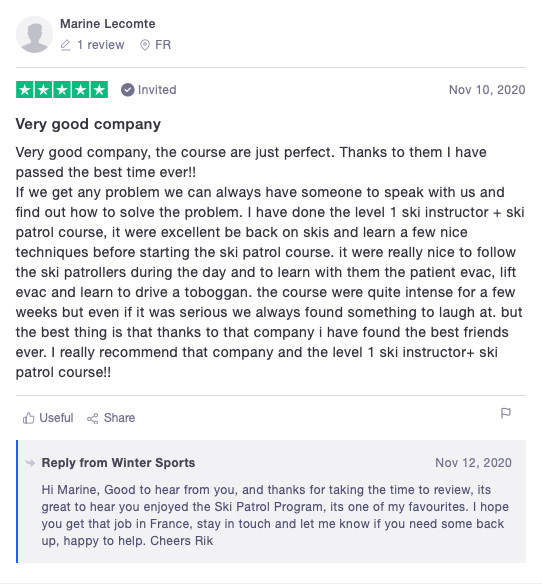Click the Invited verified checkmark icon
The width and height of the screenshot is (542, 584).
[127, 90]
